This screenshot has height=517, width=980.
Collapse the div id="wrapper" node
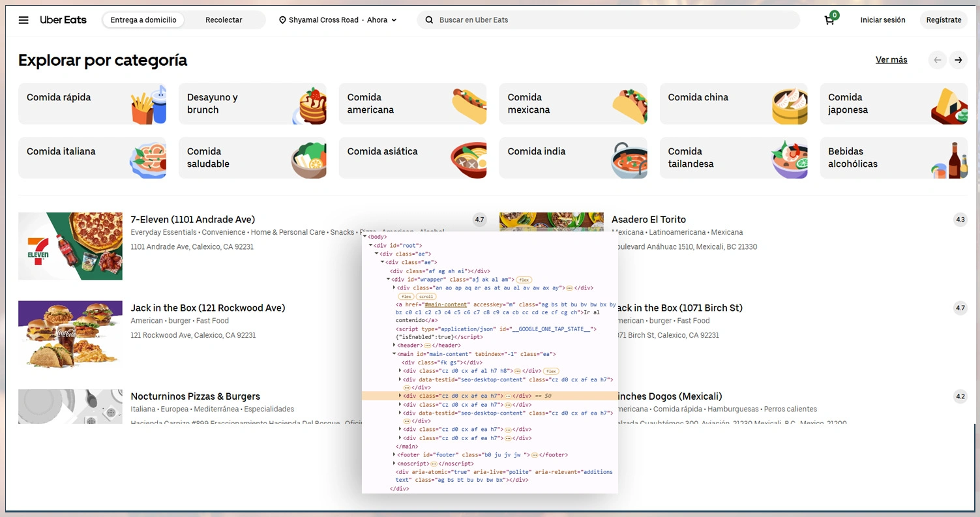pos(389,279)
